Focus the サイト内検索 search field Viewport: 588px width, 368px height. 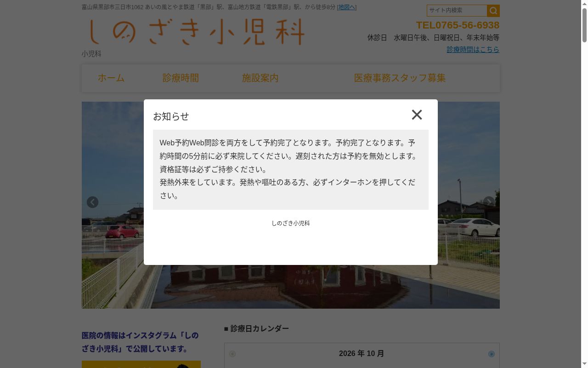457,11
